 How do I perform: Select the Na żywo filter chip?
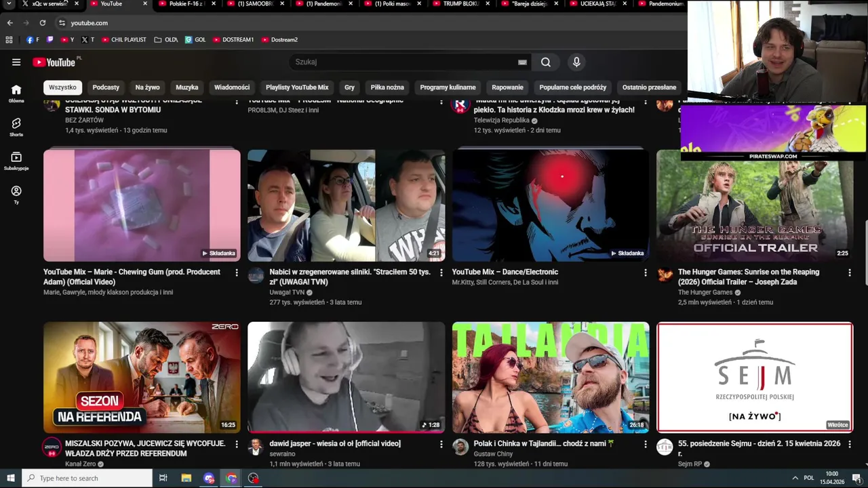(x=147, y=87)
